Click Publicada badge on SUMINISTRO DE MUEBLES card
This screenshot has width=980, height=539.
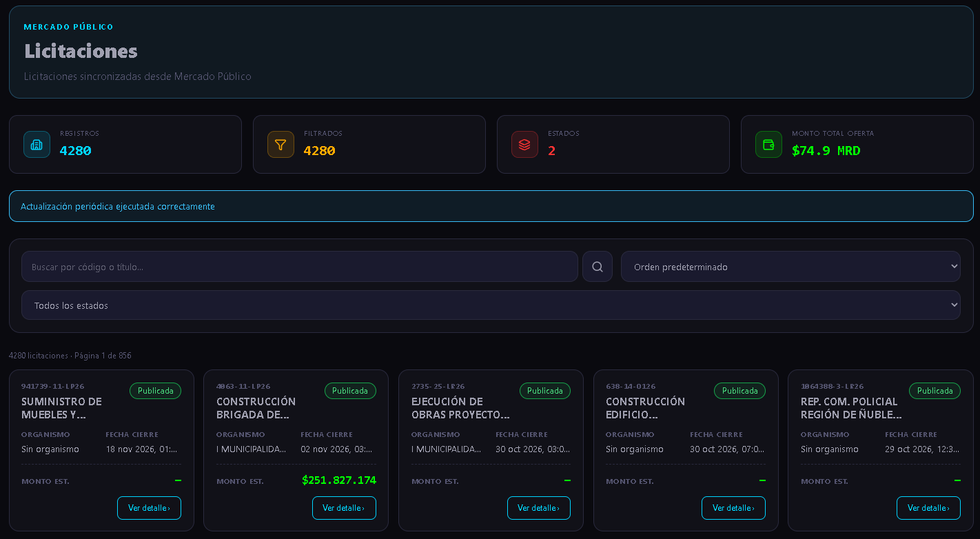(x=155, y=391)
